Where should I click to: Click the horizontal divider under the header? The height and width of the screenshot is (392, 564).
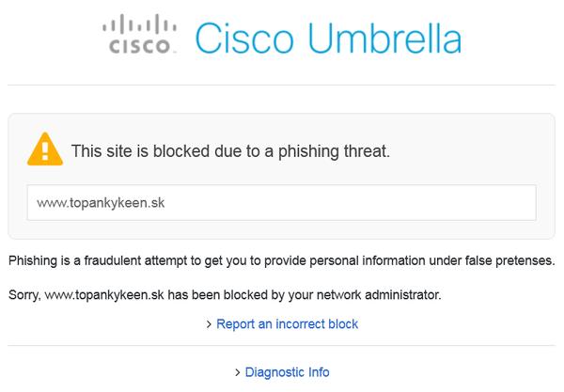click(x=282, y=85)
